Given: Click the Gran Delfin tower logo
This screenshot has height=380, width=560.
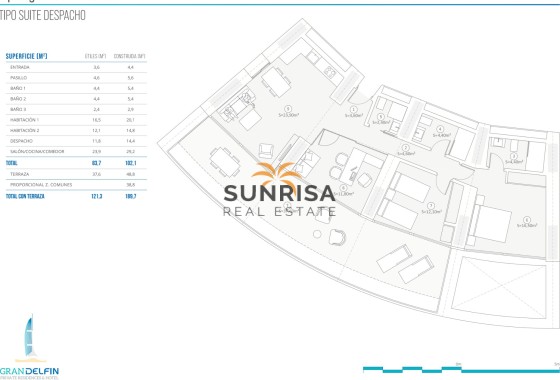Looking at the screenshot, I should (30, 338).
